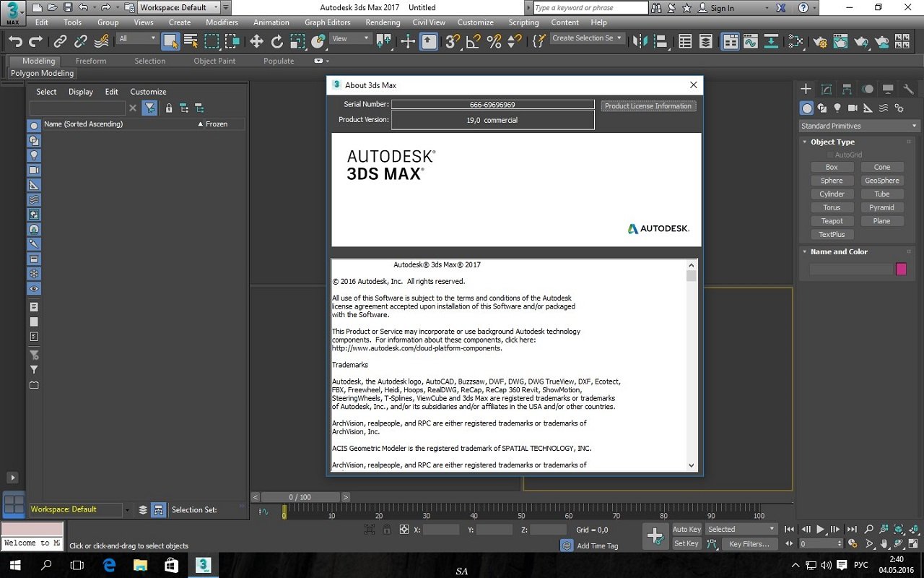This screenshot has height=578, width=924.
Task: Toggle the Angle Snap icon
Action: tap(474, 41)
